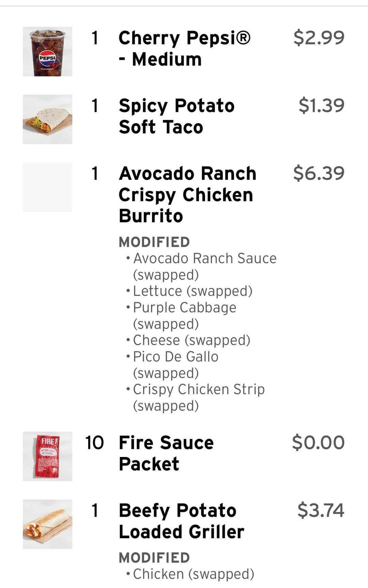368x588 pixels.
Task: Select the Avocado Ranch Crispy Chicken Burrito title
Action: [x=187, y=194]
